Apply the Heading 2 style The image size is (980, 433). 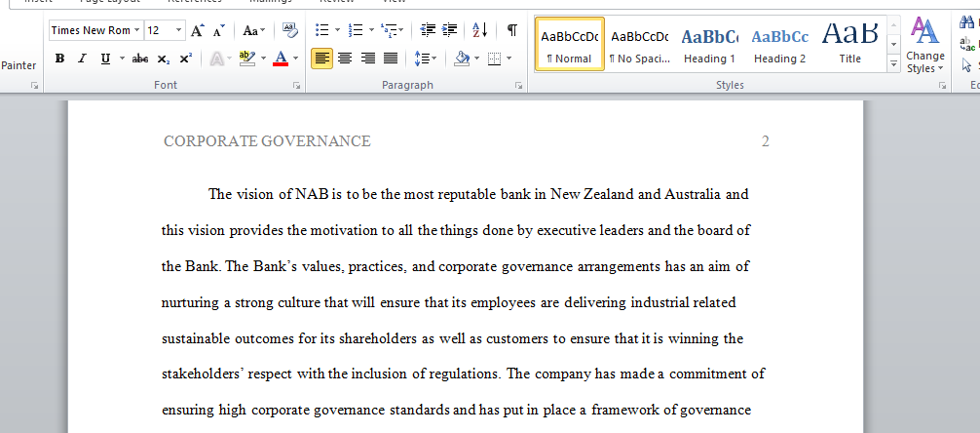[x=779, y=44]
